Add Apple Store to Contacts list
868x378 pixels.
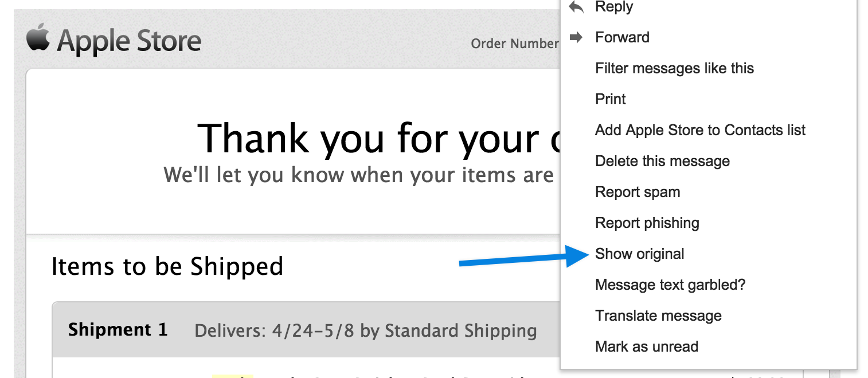coord(700,131)
